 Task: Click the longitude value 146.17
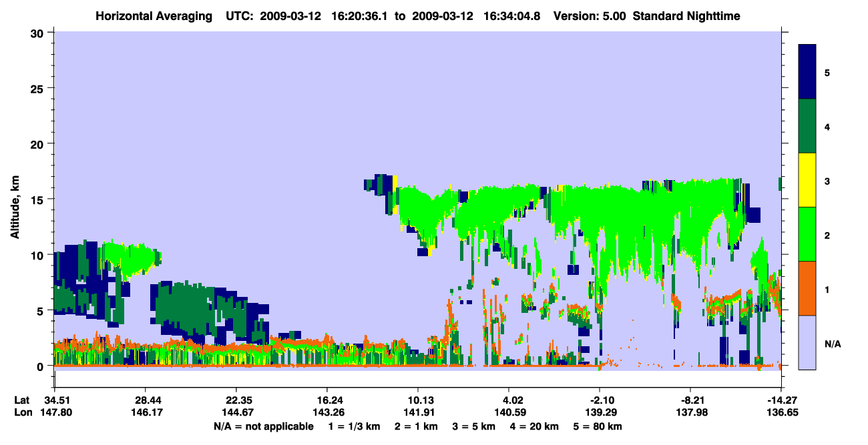point(146,412)
